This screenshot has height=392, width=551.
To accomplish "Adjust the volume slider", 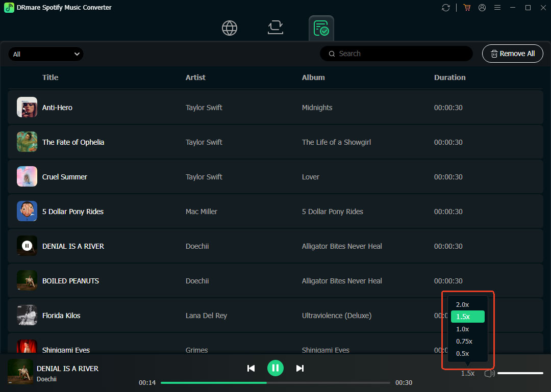I will [x=520, y=373].
